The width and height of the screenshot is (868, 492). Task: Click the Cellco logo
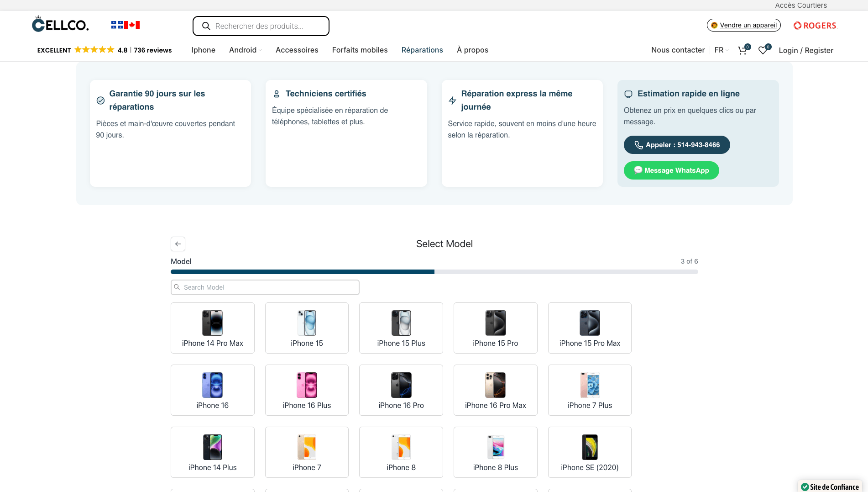pyautogui.click(x=60, y=24)
